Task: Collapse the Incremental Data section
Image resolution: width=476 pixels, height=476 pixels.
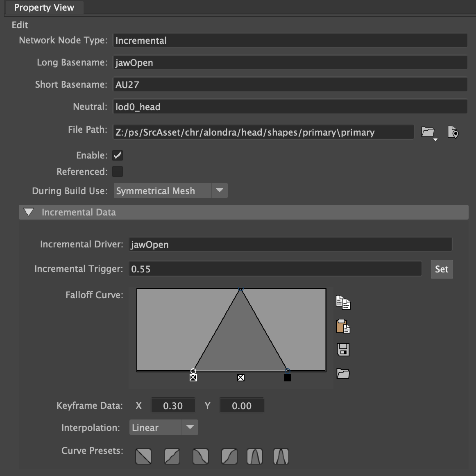Action: click(x=29, y=212)
